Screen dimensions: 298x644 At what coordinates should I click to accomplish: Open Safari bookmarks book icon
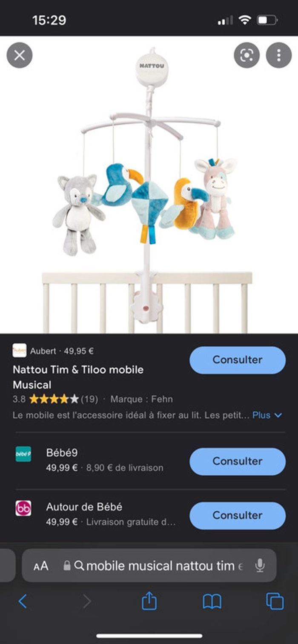pos(212,601)
